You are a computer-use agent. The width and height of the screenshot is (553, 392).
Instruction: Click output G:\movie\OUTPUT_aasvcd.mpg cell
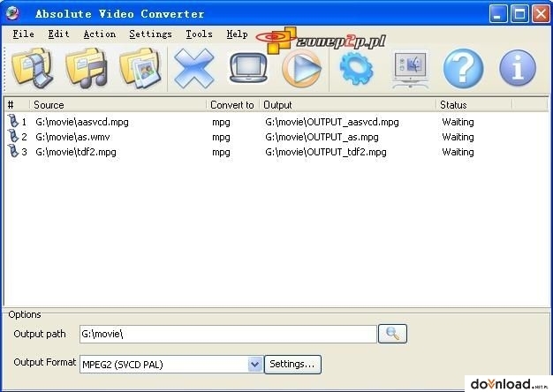pos(332,122)
